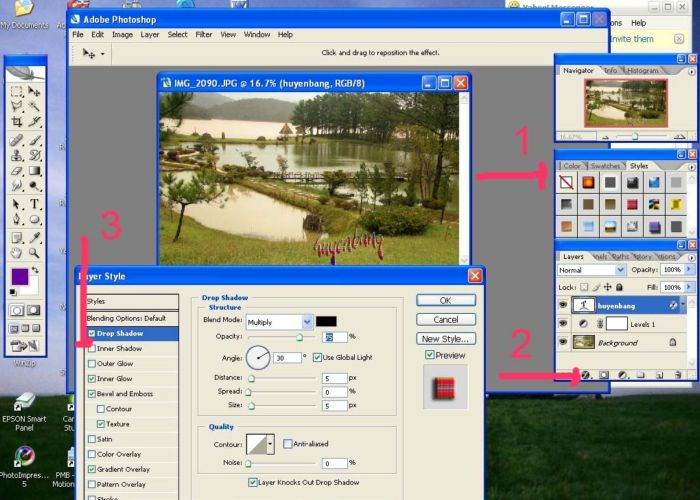Image resolution: width=700 pixels, height=500 pixels.
Task: Select the Pen tool
Action: (17, 219)
